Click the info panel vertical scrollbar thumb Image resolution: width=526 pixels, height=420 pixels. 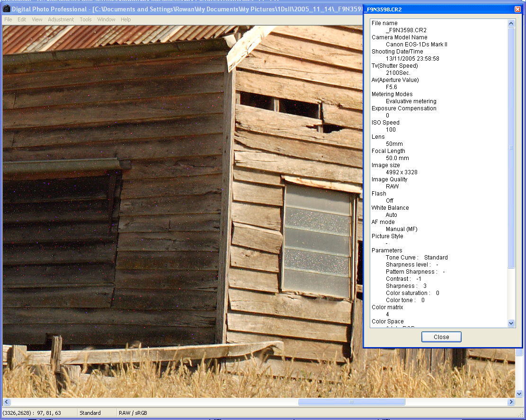pyautogui.click(x=511, y=148)
